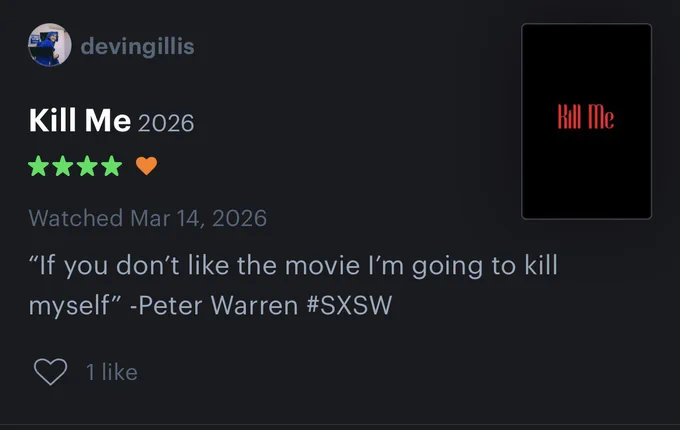Click the red Kill Me poster lettering
The image size is (680, 430).
pos(586,117)
